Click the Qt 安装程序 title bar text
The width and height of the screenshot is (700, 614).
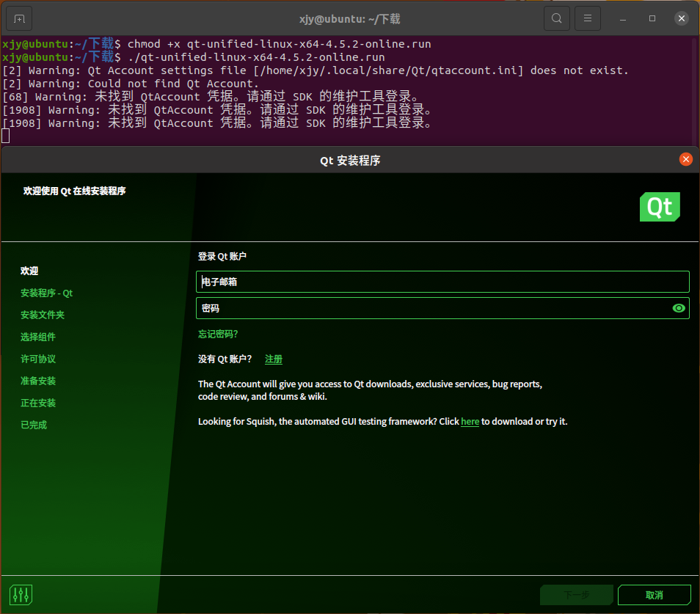tap(350, 161)
